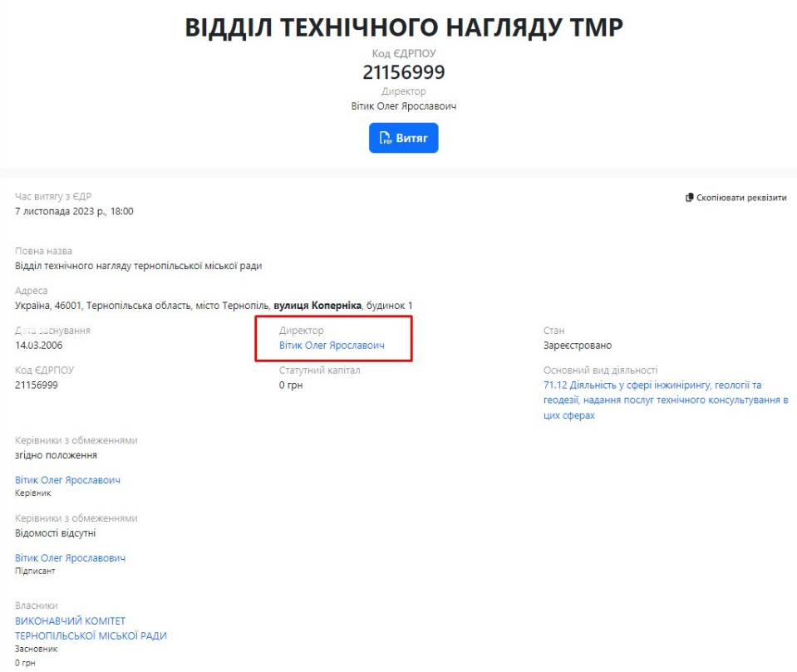Click the Статутний капітал value 0 грн
The height and width of the screenshot is (672, 797).
293,385
